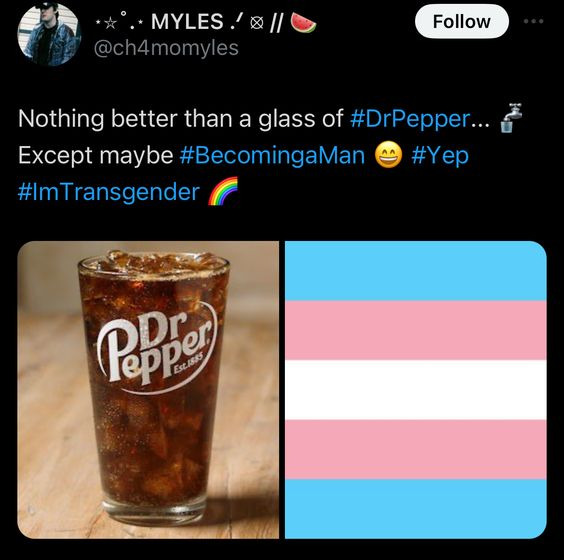Click the MYLES display name
The width and height of the screenshot is (564, 560).
click(x=187, y=22)
